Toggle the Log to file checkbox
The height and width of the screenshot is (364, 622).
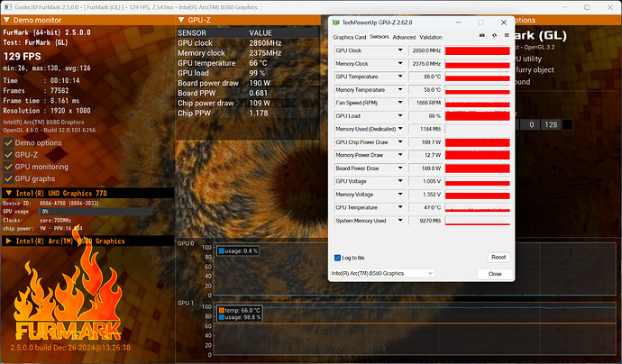(x=337, y=257)
